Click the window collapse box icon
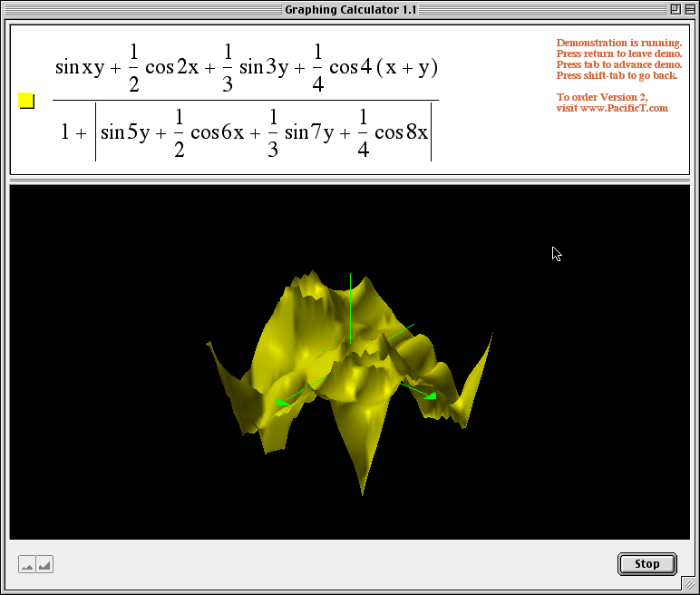This screenshot has height=595, width=700. point(690,9)
